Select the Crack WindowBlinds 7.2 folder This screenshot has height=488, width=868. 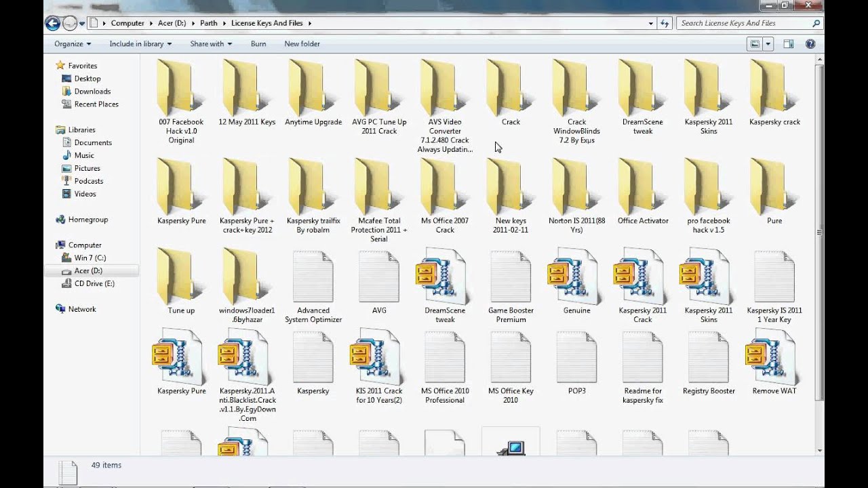pos(577,101)
